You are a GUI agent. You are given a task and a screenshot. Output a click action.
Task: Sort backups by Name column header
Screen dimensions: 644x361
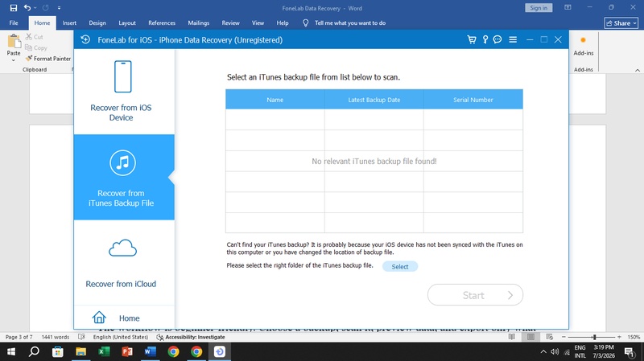[x=275, y=99]
